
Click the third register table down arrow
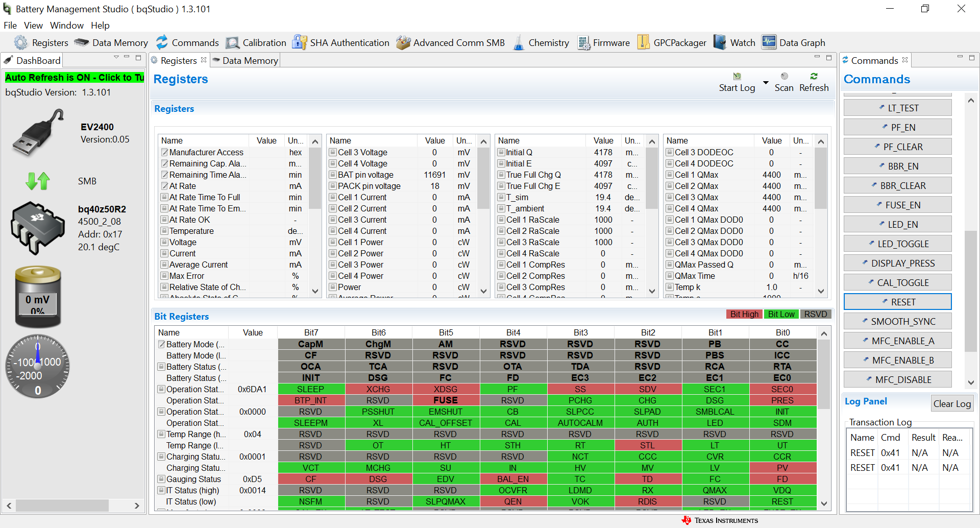coord(652,291)
